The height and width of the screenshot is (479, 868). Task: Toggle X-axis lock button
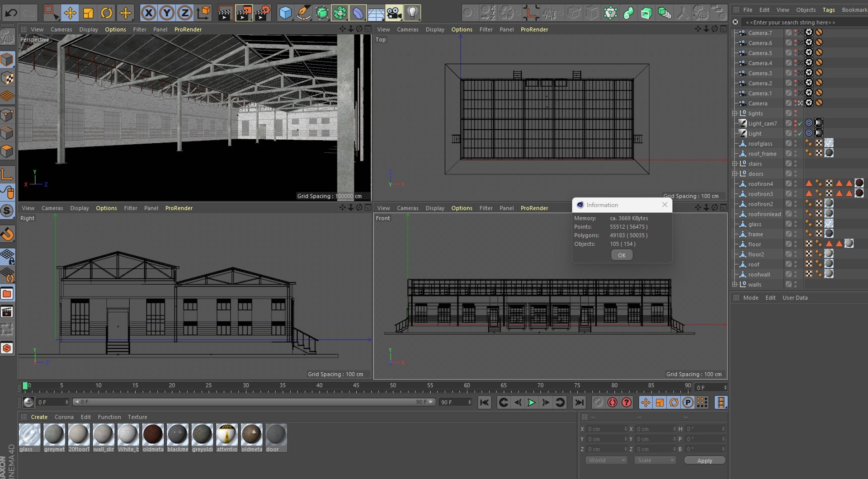pos(148,13)
